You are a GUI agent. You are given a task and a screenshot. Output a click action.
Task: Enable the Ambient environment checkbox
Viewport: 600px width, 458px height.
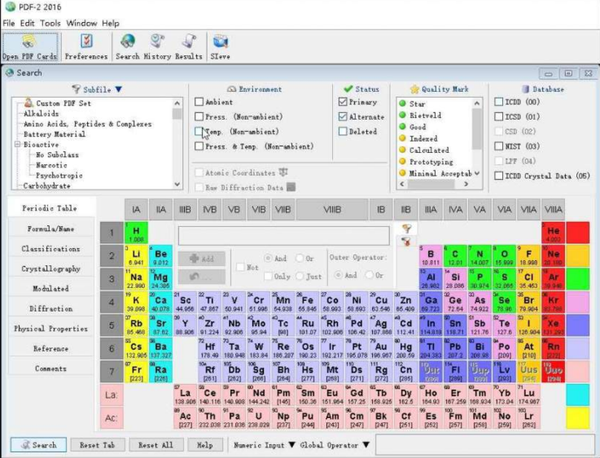(x=199, y=102)
